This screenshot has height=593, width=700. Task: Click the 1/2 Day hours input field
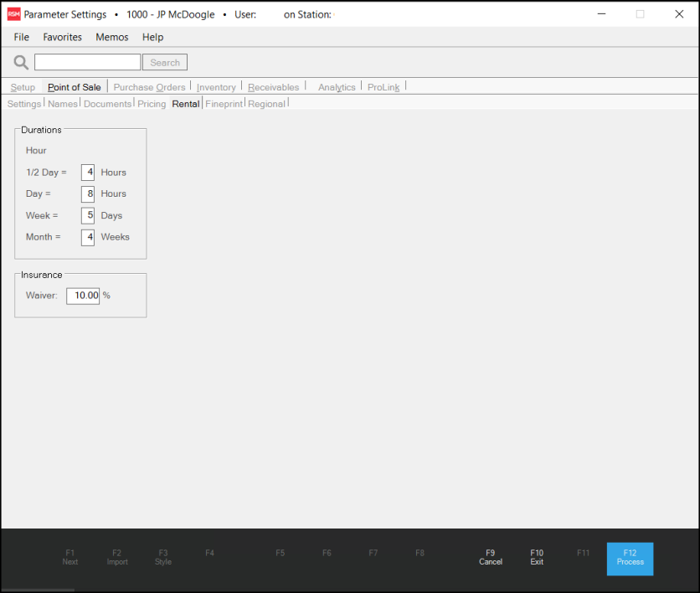tap(88, 173)
